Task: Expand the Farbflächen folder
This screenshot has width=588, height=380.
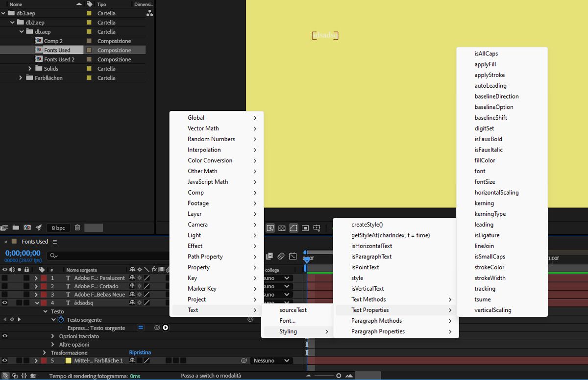Action: (21, 78)
